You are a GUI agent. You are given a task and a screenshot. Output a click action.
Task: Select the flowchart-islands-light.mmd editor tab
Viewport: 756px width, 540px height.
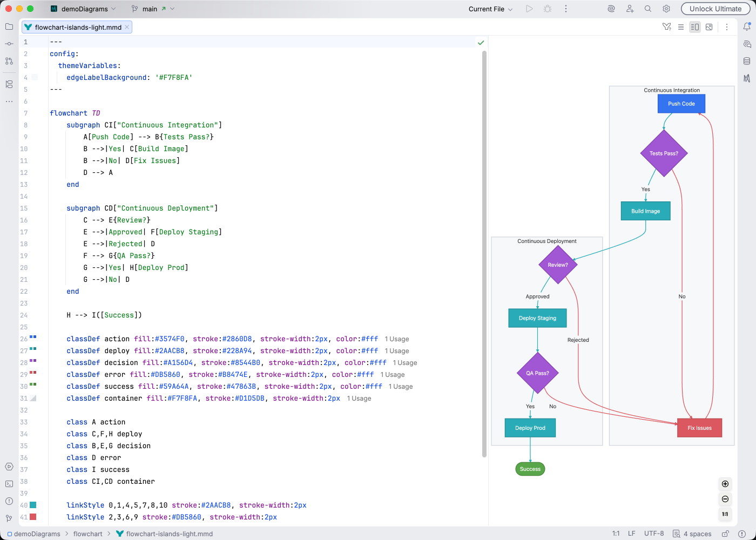tap(76, 26)
